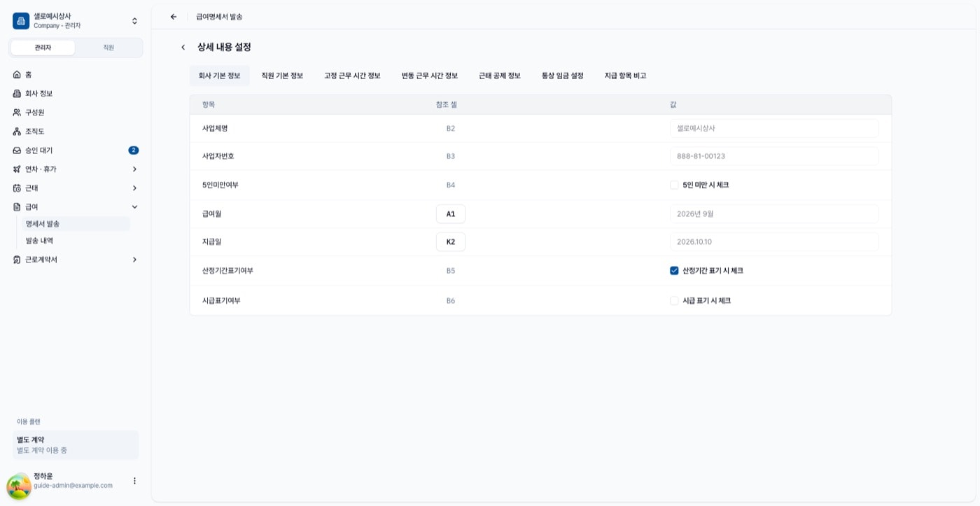Toggle the 5인 미만 시 체크 checkbox
The height and width of the screenshot is (506, 980).
pos(674,185)
